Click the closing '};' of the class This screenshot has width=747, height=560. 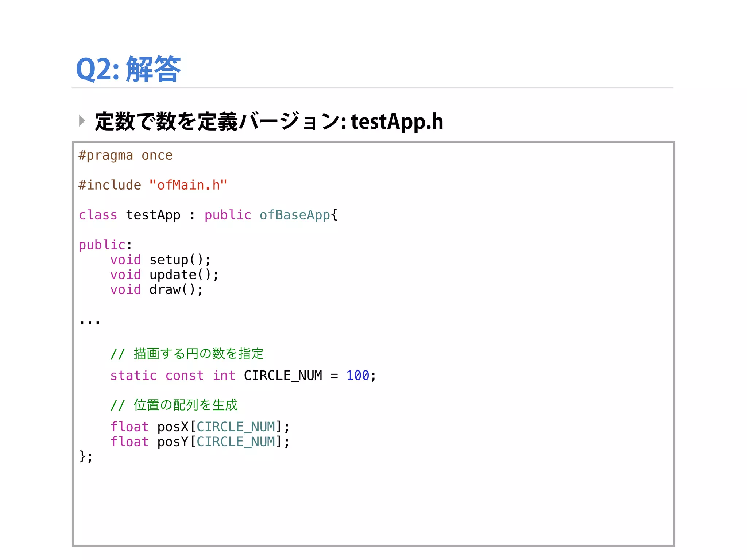[x=86, y=456]
